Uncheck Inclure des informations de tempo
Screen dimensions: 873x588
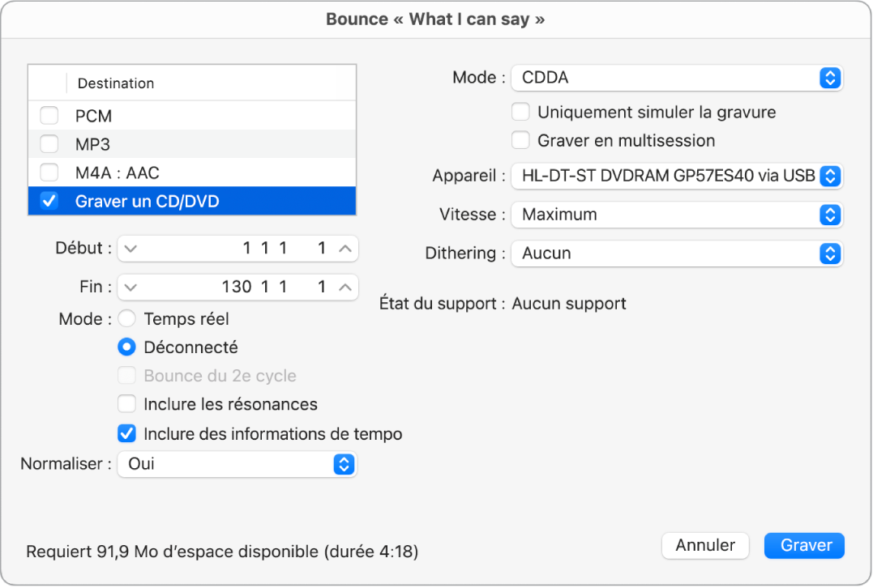[x=127, y=433]
